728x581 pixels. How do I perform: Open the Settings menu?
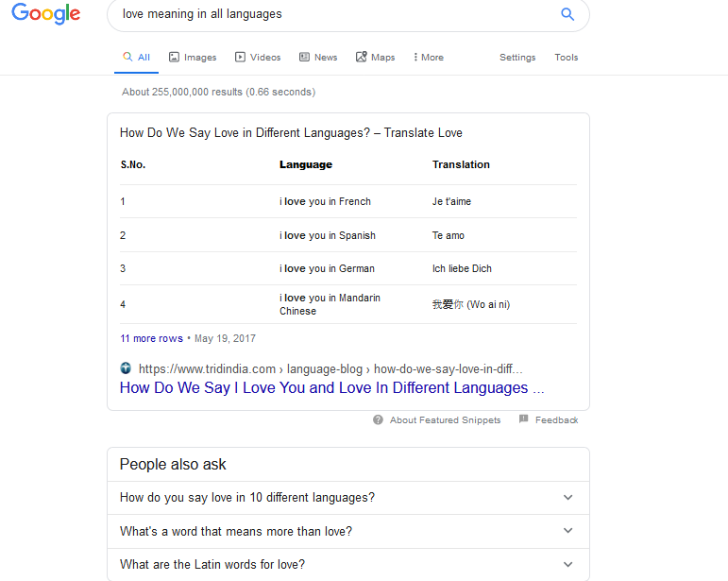[517, 57]
